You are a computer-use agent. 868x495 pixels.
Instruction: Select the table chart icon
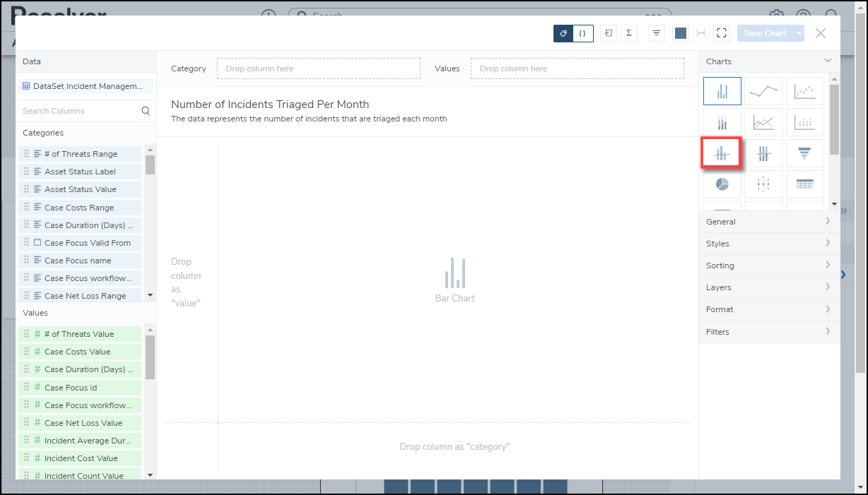pos(804,184)
